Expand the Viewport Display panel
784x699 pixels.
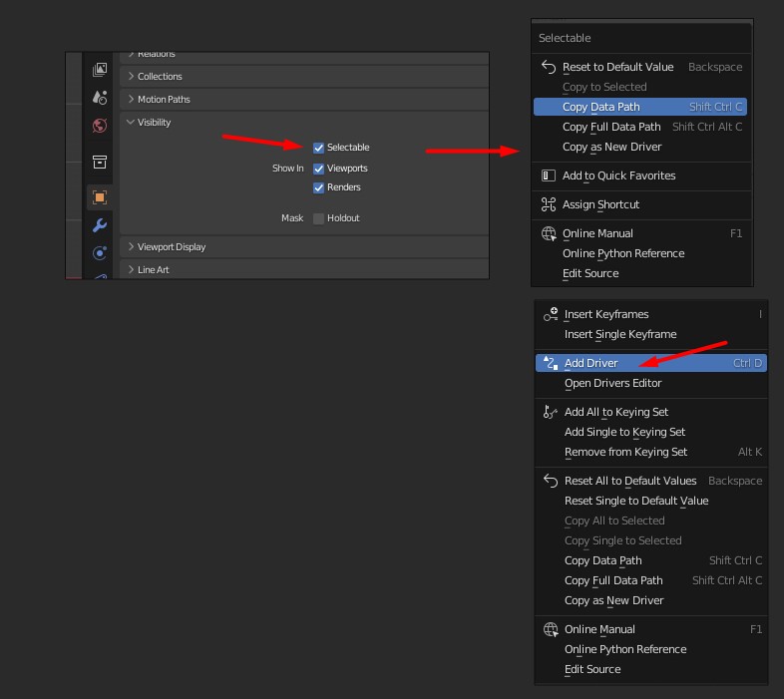pos(304,246)
